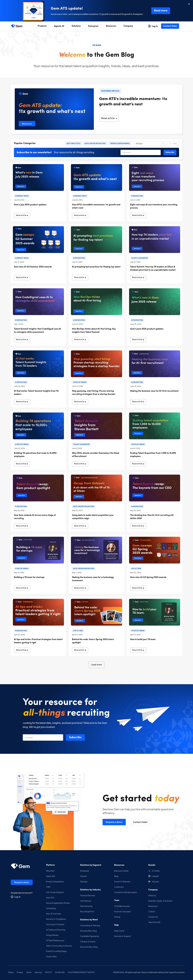
Task: Expand the Products navigation menu
Action: point(42,26)
